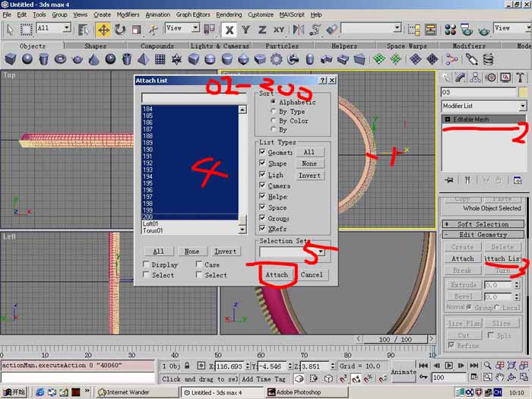Restrict transform to X axis
The image size is (532, 399).
(229, 30)
